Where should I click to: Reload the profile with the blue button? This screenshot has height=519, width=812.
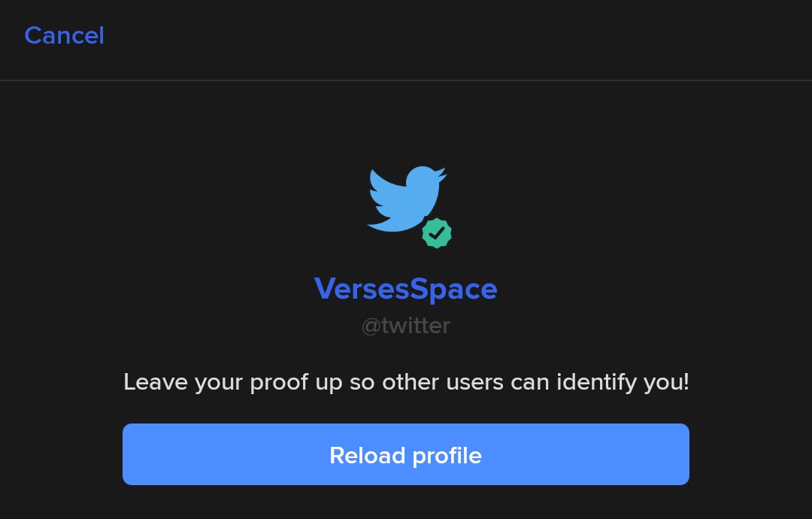[405, 454]
